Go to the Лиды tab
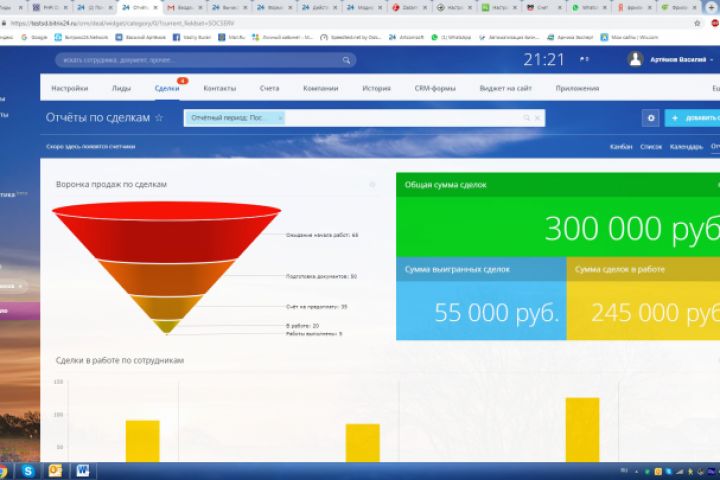 [122, 88]
